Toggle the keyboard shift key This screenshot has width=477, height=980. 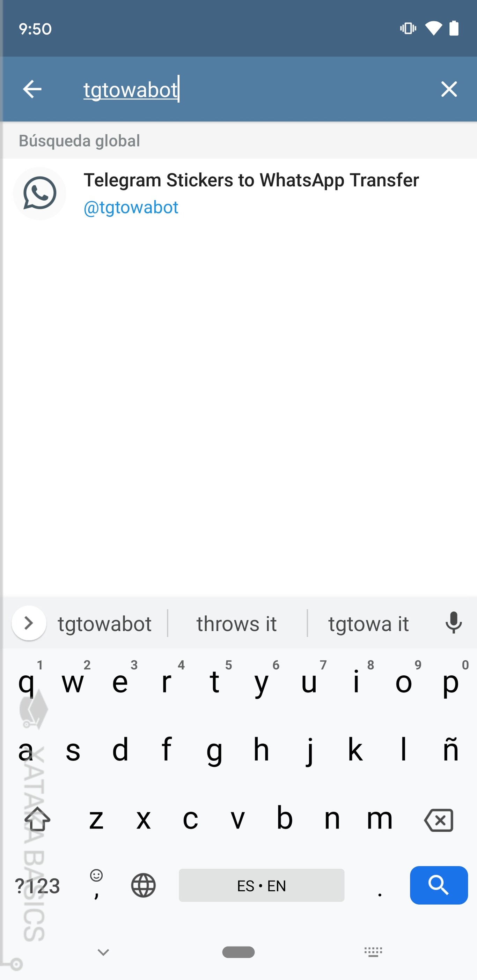[x=37, y=819]
